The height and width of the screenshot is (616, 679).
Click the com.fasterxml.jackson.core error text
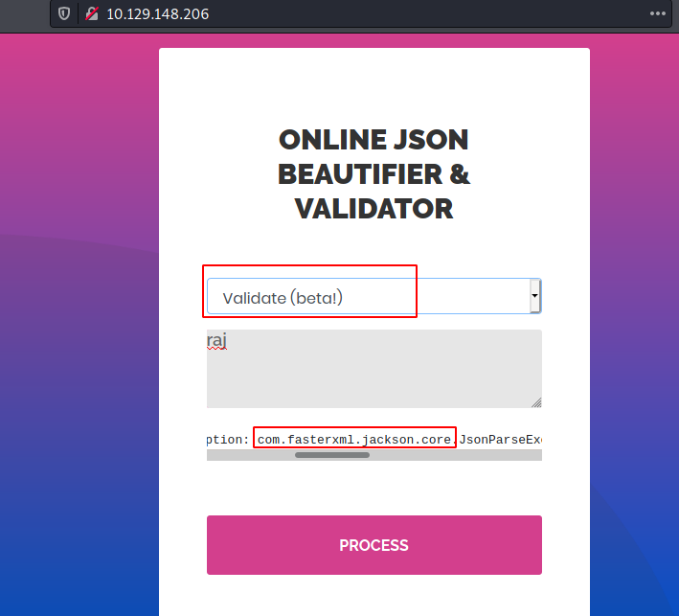tap(354, 440)
